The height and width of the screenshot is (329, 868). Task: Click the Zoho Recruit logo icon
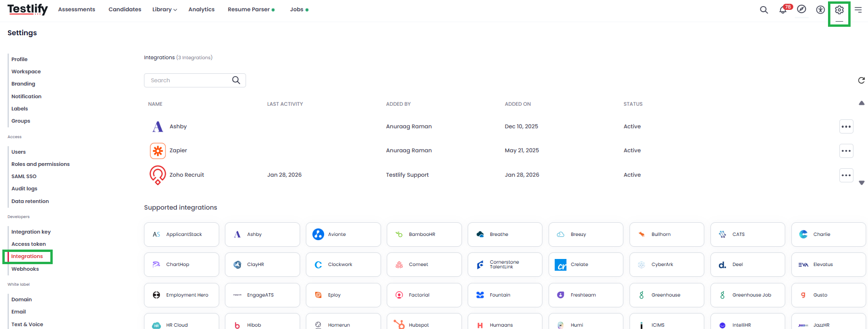tap(158, 175)
